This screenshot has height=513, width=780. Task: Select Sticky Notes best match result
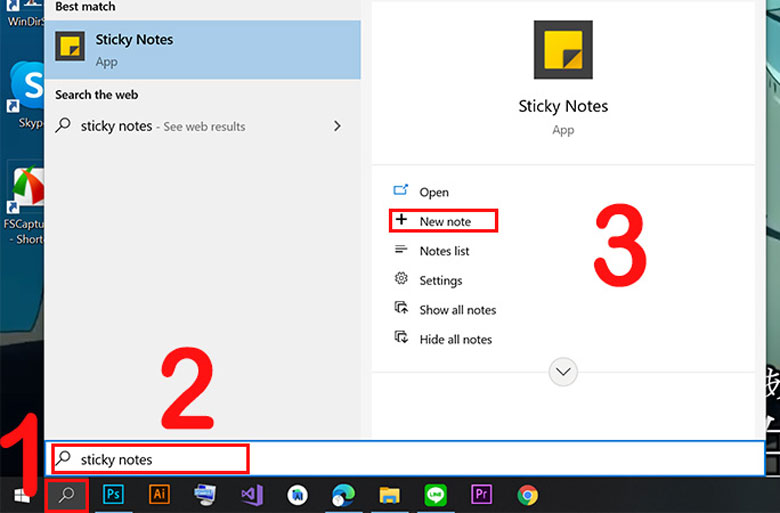(x=202, y=50)
